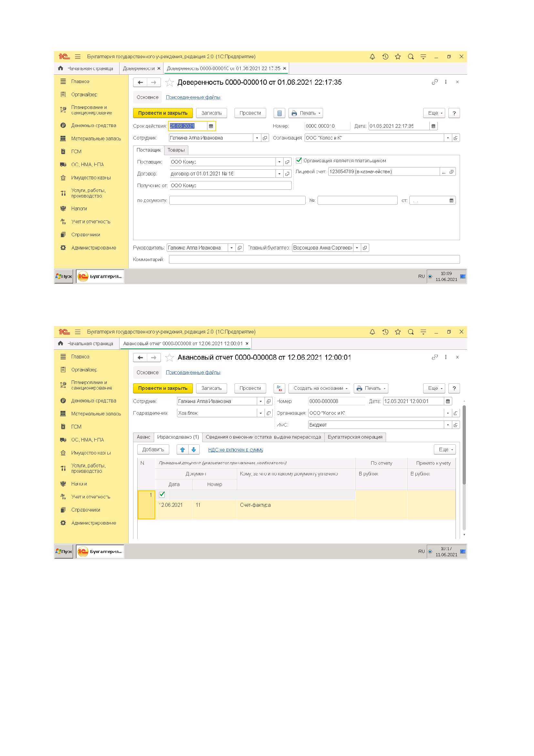Toggle the checkbox in row 1 of table
Viewport: 534px width, 756px height.
(162, 495)
